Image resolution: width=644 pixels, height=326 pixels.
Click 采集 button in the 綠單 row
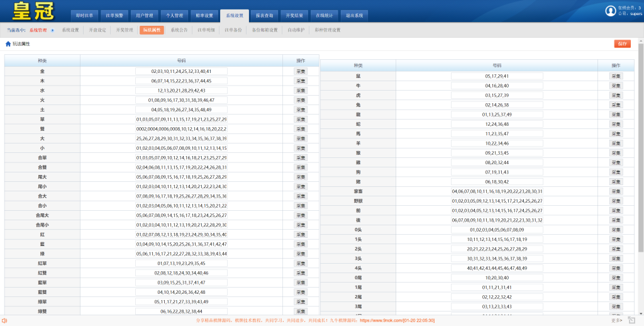pos(301,301)
